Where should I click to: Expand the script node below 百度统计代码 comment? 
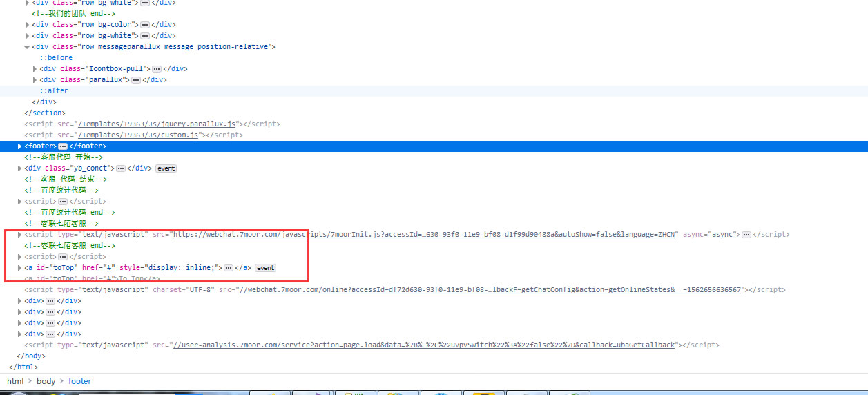(20, 202)
